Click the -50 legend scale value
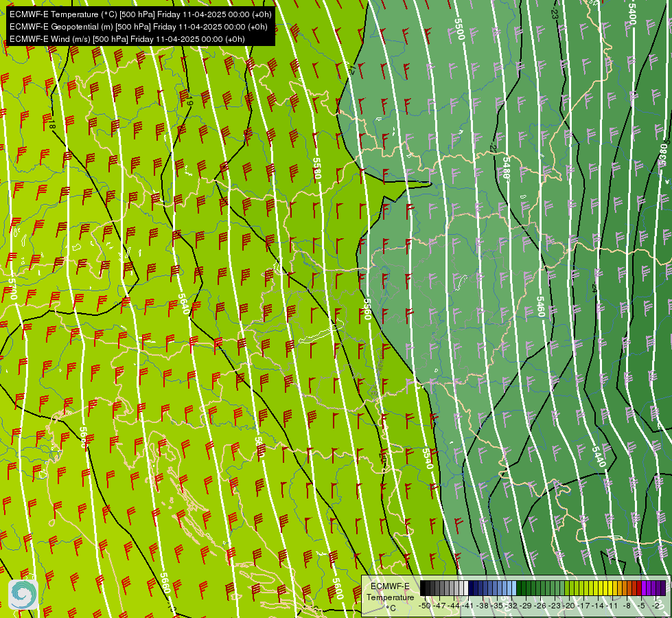 [x=425, y=606]
